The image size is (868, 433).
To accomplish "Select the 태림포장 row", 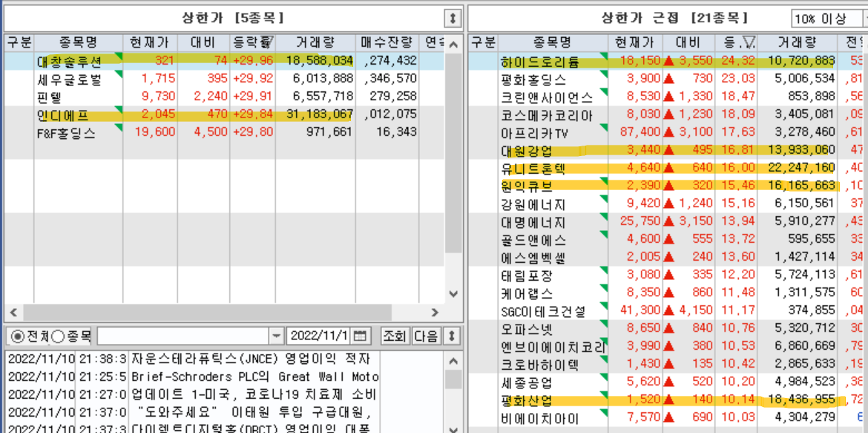I will click(x=668, y=275).
